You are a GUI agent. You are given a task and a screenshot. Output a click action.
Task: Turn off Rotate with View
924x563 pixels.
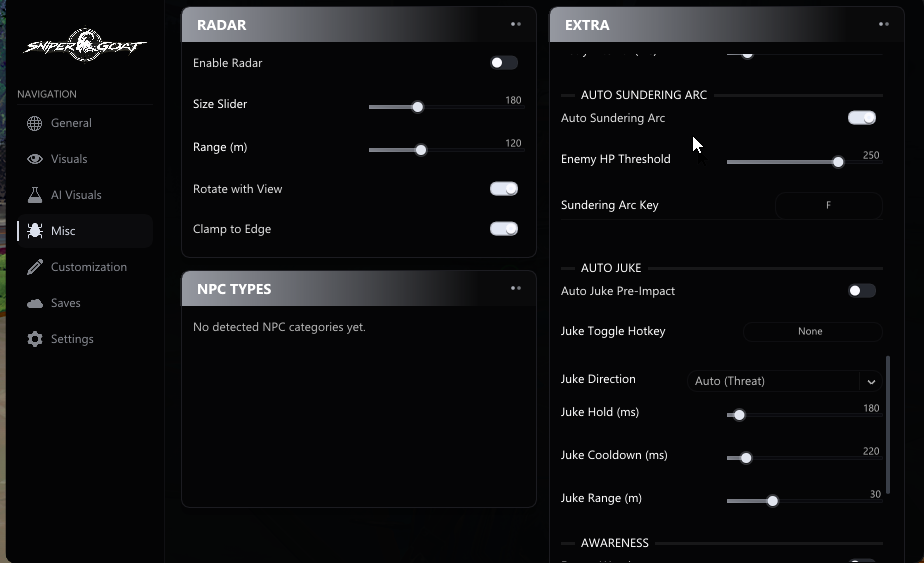(x=504, y=189)
